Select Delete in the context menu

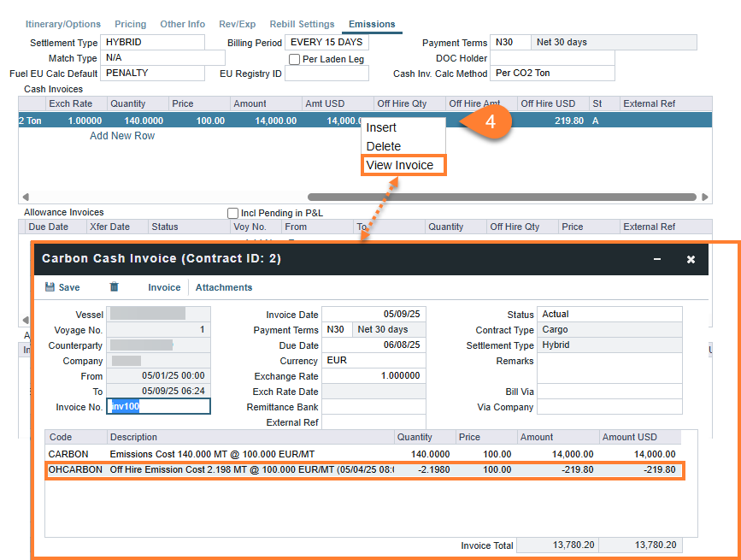(x=383, y=146)
